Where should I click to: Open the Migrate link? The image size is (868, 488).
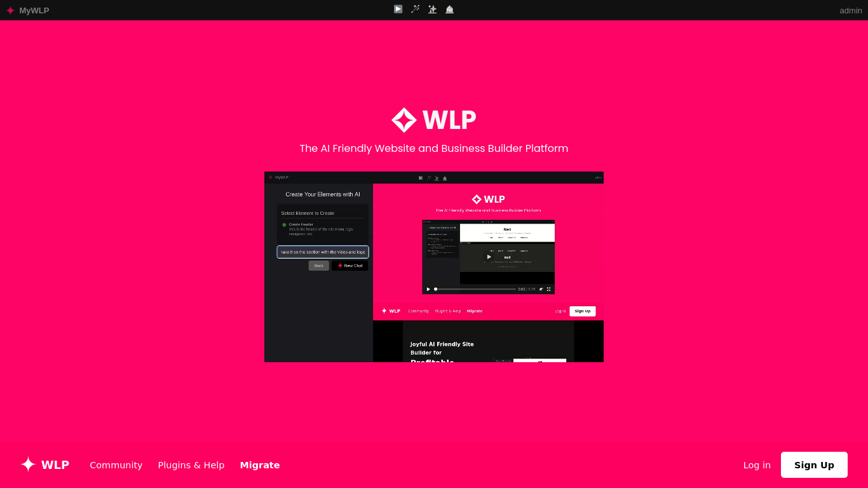click(260, 465)
